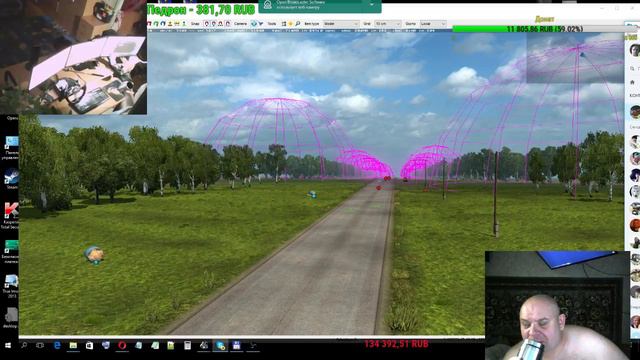
Task: Launch Microsoft Edge from taskbar
Action: [x=57, y=346]
